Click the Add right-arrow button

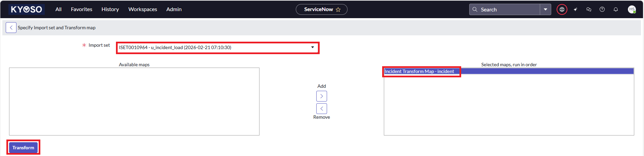pos(321,96)
